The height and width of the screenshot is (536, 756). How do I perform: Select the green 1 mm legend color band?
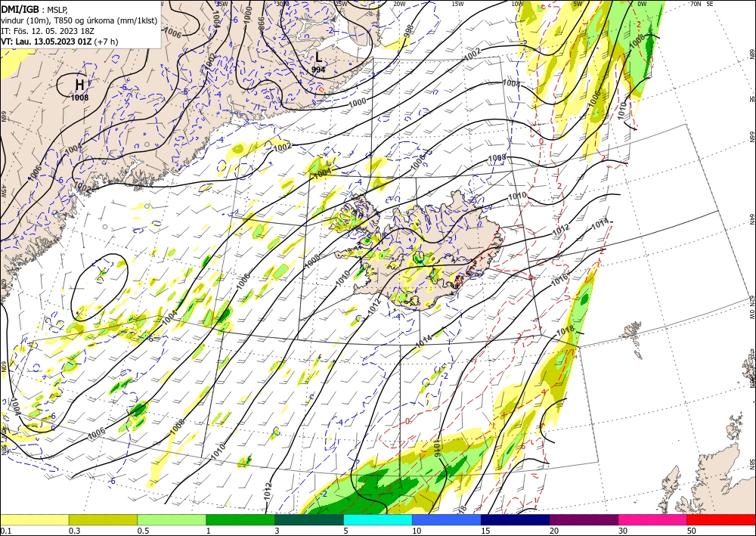240,519
